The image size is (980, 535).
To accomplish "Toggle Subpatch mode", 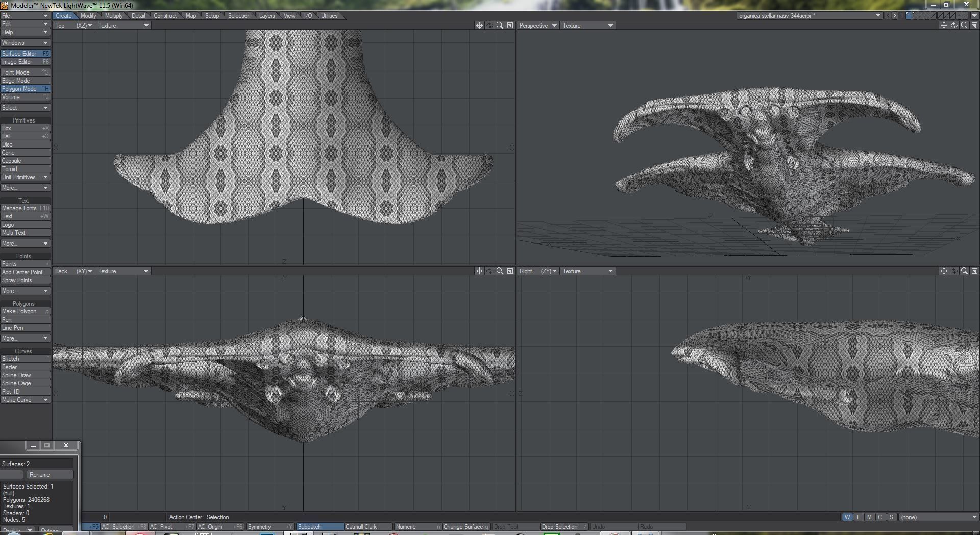I will click(320, 527).
